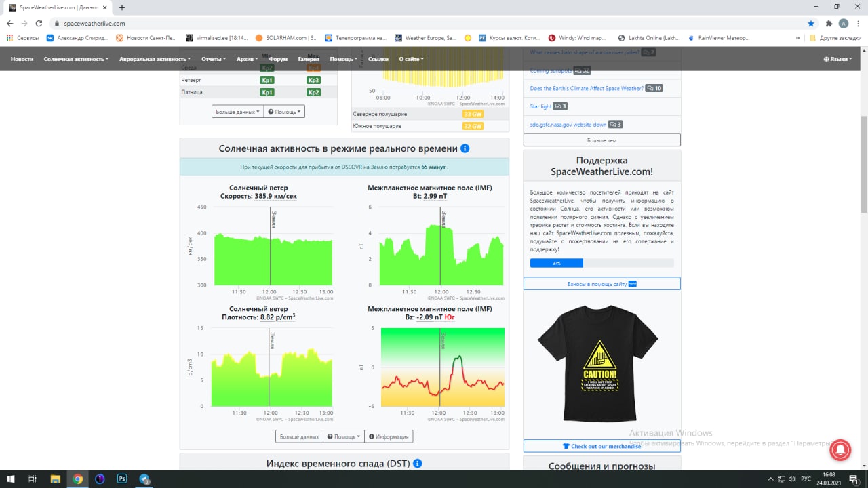This screenshot has height=488, width=868.
Task: Reload the page with the refresh icon
Action: (x=39, y=23)
